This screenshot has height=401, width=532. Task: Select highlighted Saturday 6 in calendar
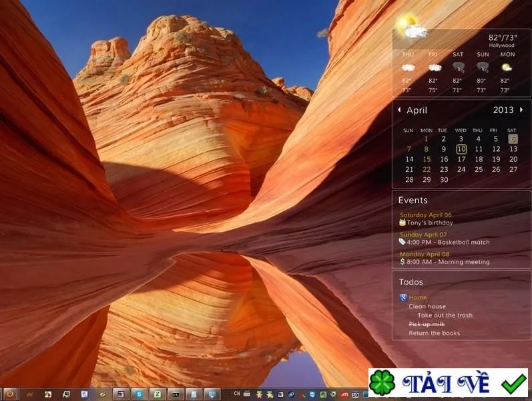click(x=513, y=138)
